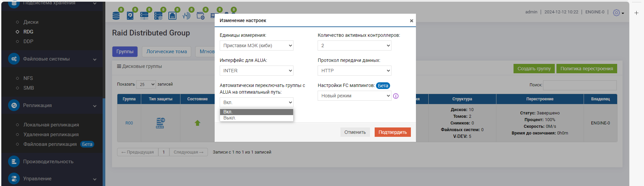
Task: Open Файловая репликация in the sidebar
Action: point(50,144)
